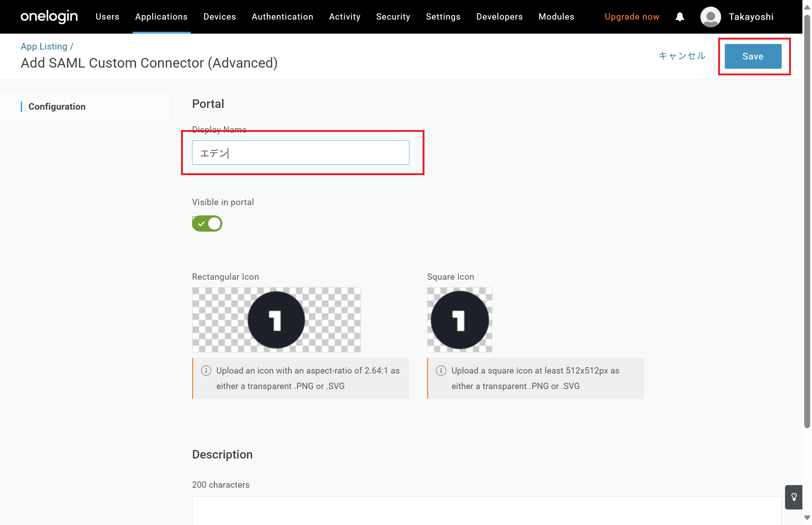This screenshot has height=525, width=812.
Task: Click the Upgrade now link
Action: pos(632,17)
